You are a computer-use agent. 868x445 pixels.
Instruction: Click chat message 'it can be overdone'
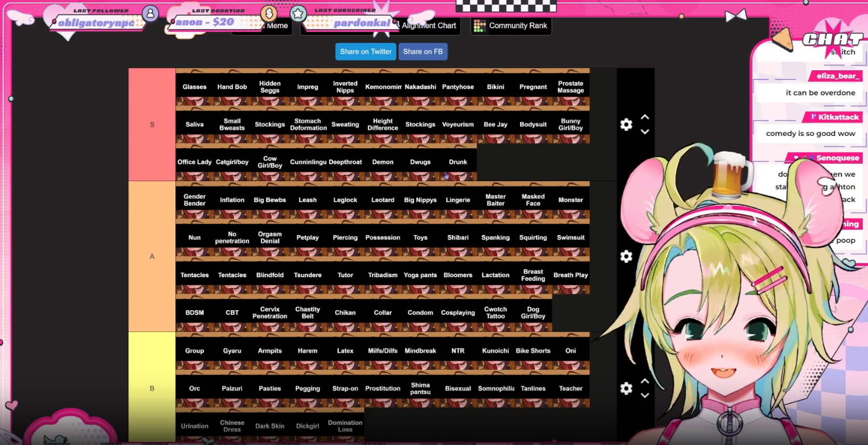[820, 93]
